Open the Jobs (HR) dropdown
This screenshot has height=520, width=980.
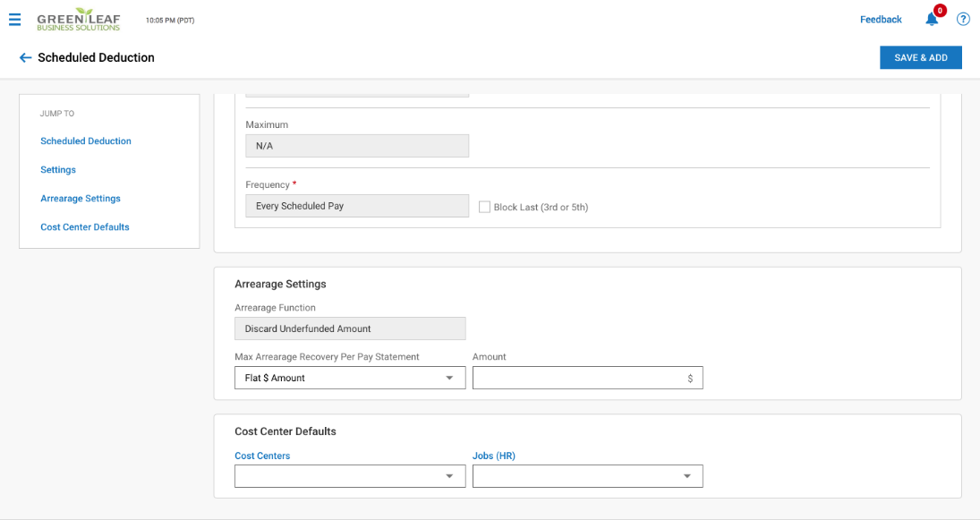587,476
